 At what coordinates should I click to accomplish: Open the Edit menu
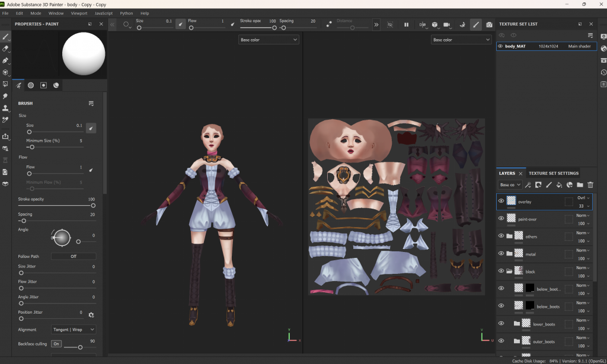coord(20,13)
